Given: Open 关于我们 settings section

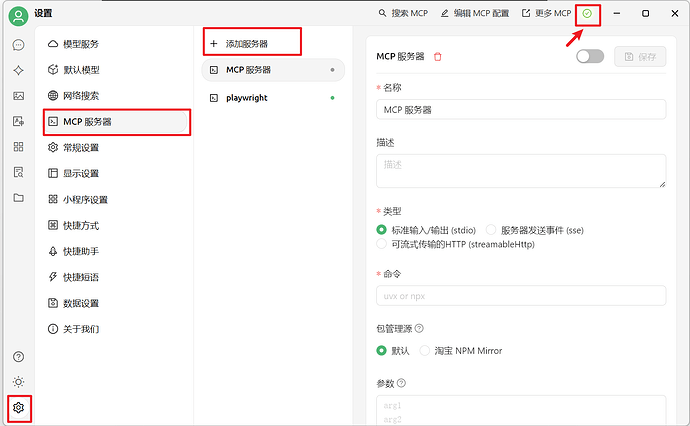Looking at the screenshot, I should [x=117, y=329].
